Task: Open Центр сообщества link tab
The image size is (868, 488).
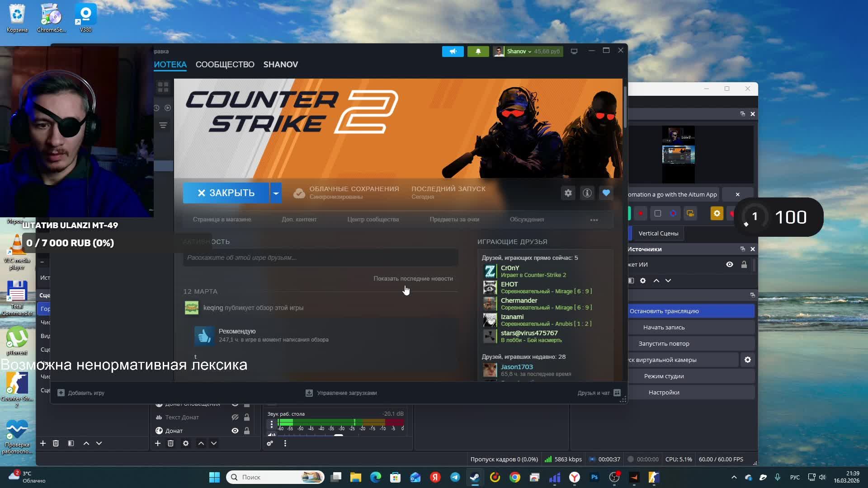Action: (373, 220)
